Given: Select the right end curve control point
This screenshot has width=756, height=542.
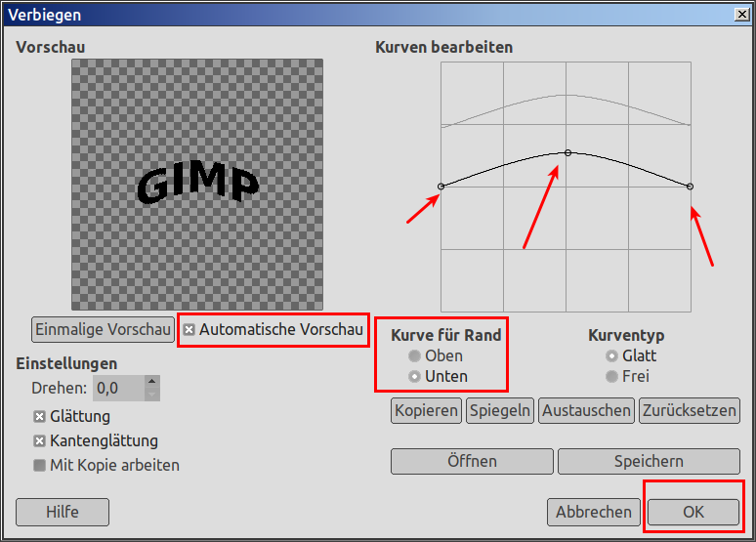Looking at the screenshot, I should [x=690, y=187].
